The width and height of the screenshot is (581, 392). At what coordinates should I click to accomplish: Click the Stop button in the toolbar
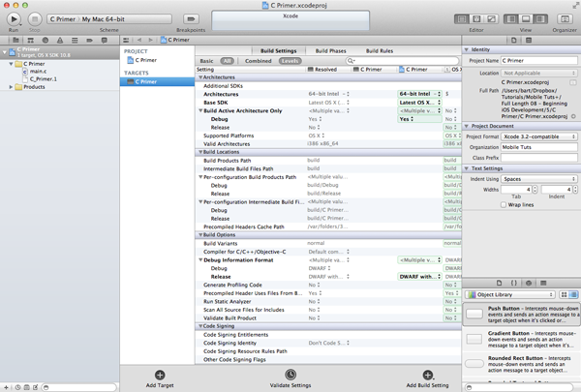coord(35,19)
